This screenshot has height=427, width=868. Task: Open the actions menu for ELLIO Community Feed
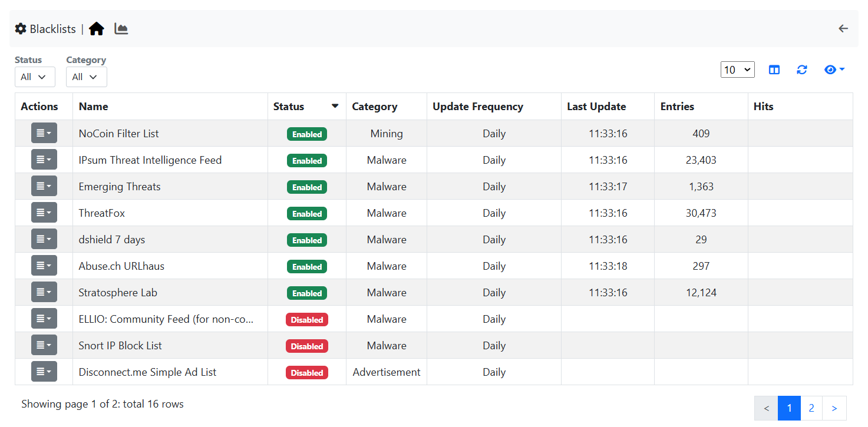coord(44,319)
